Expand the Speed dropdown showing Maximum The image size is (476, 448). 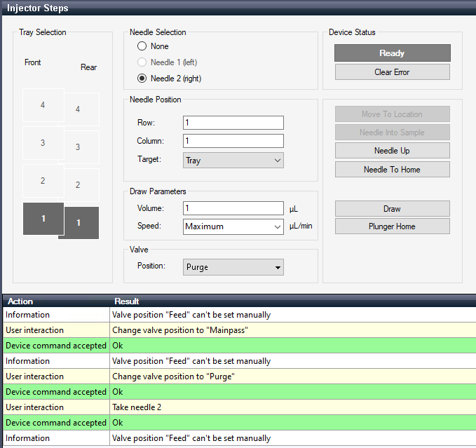(233, 226)
